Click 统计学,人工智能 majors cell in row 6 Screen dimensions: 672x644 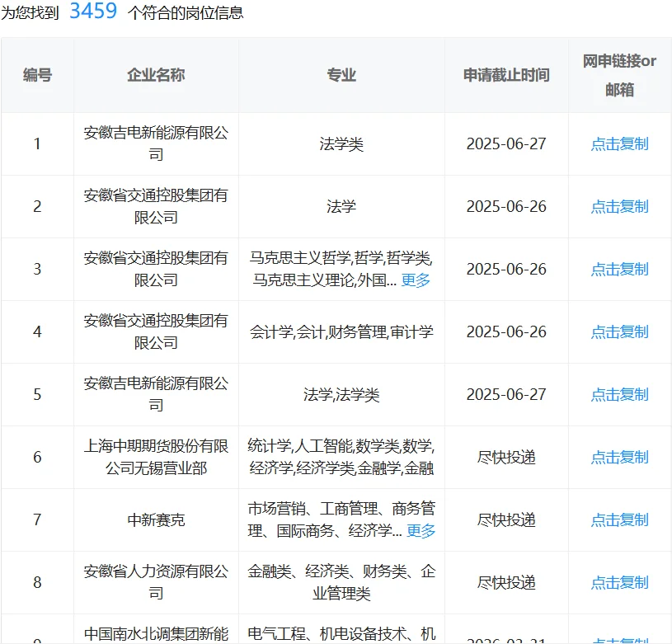(341, 457)
